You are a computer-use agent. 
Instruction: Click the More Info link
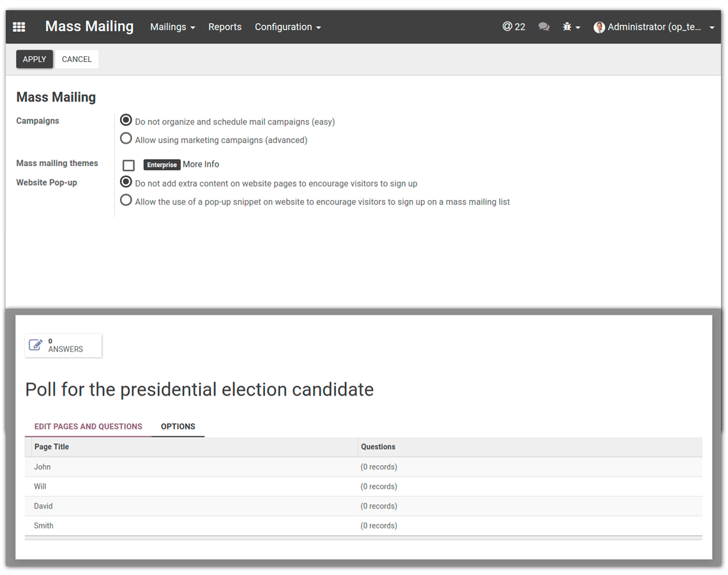point(201,164)
